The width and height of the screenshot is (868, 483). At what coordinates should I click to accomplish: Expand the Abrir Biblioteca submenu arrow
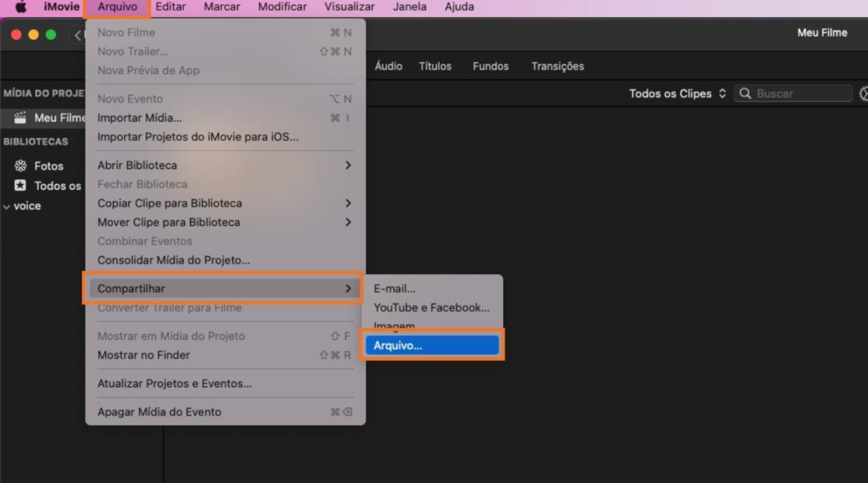point(348,165)
